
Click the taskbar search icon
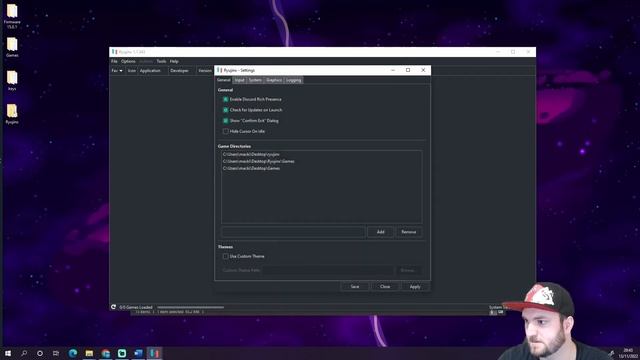[x=24, y=353]
